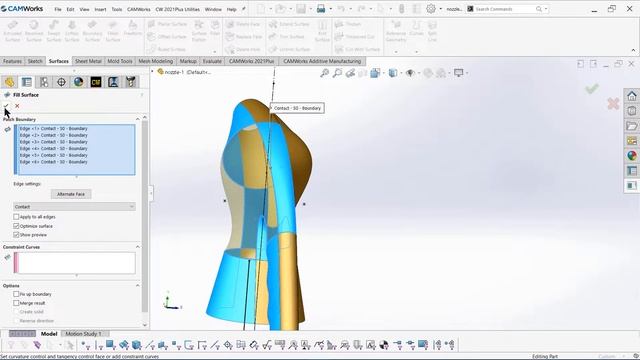Expand the nozzle-1 flyout tree arrow
640x360 pixels.
click(152, 72)
